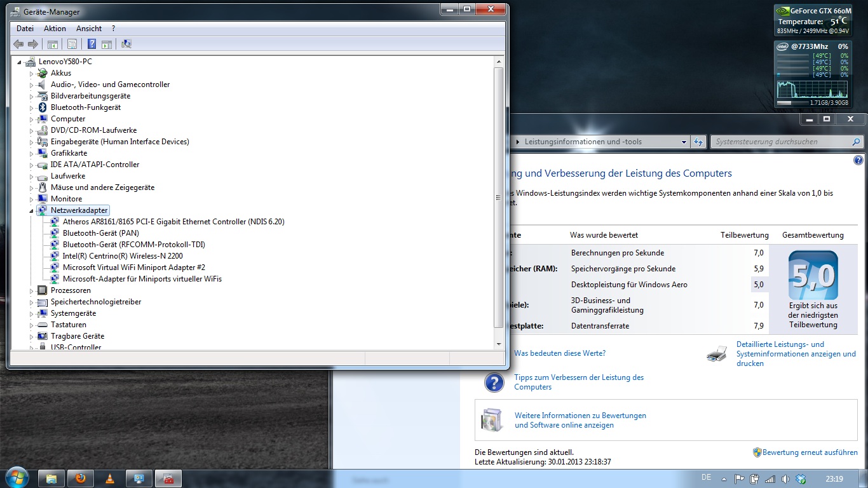Go back with the toolbar Back arrow
This screenshot has width=868, height=488.
pos(18,44)
